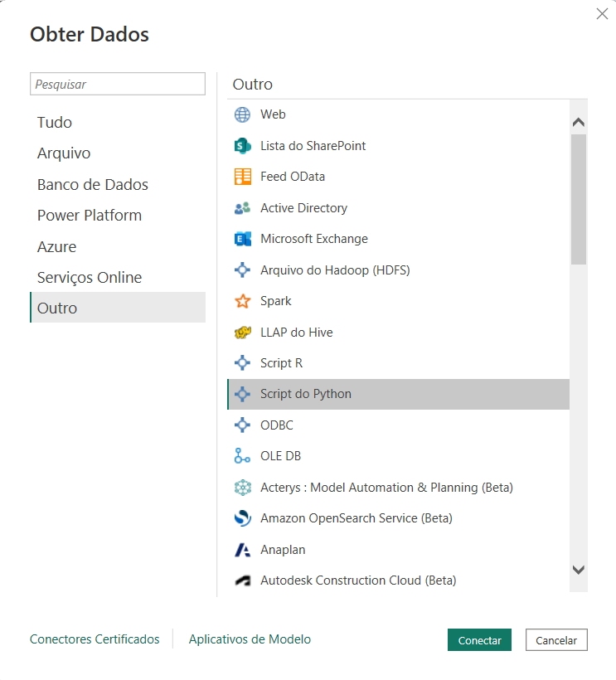Focus the Pesquisar search field
The width and height of the screenshot is (616, 680).
pyautogui.click(x=118, y=84)
